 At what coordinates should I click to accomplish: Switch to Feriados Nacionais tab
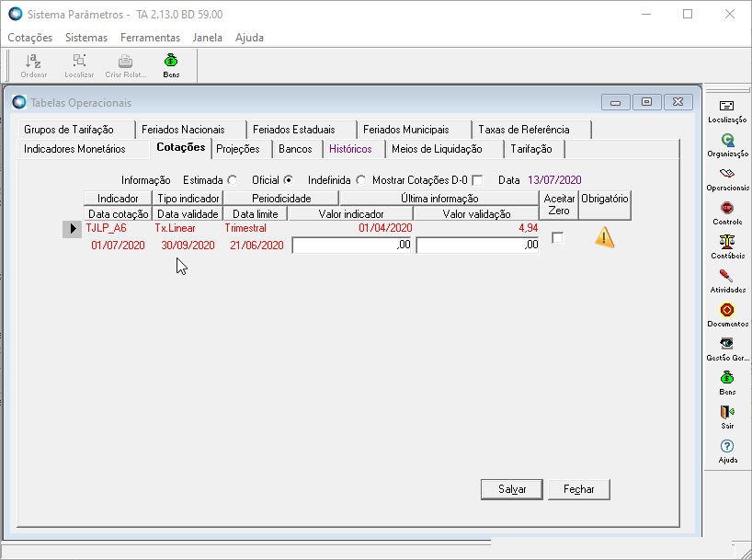(x=191, y=130)
